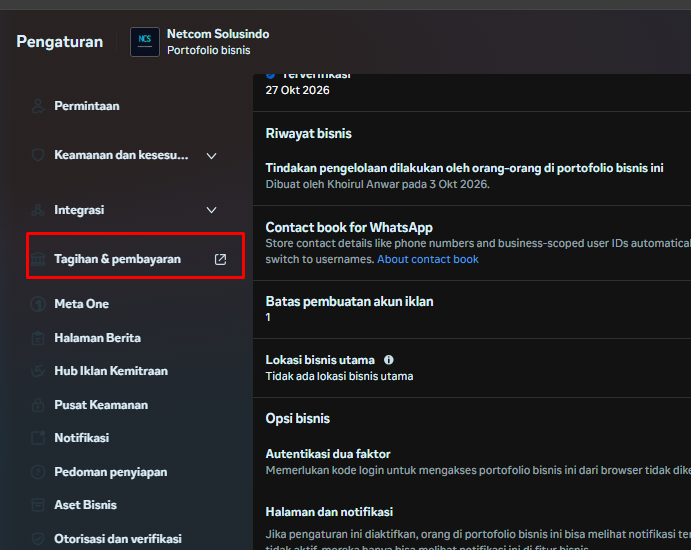This screenshot has width=691, height=550.
Task: Click the Permintaan person icon
Action: tap(38, 106)
